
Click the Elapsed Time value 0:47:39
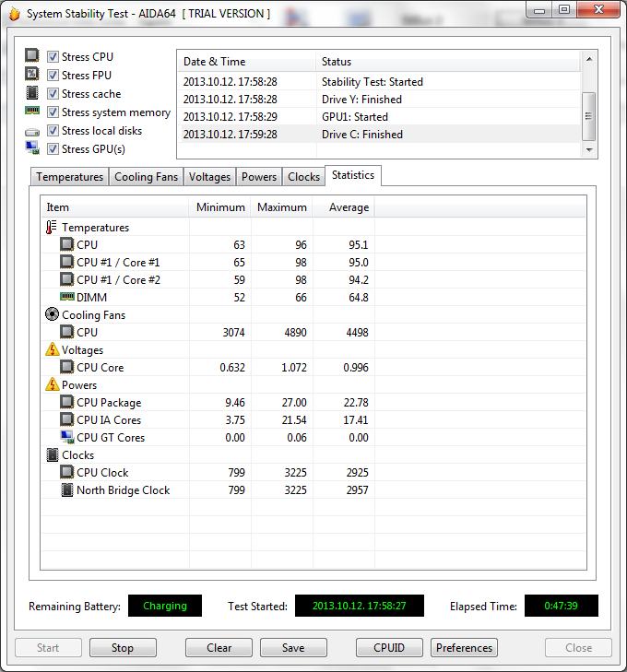point(561,606)
